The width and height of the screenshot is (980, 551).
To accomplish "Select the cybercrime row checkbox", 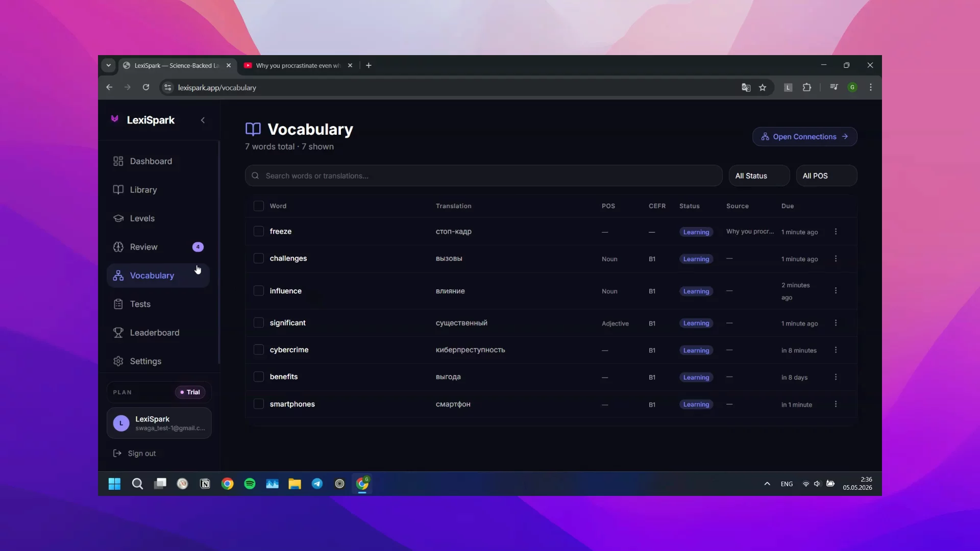I will coord(259,350).
